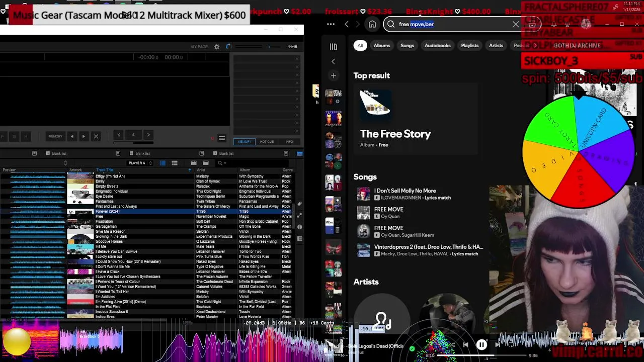Select the All filter chip
The image size is (644, 362).
click(360, 45)
